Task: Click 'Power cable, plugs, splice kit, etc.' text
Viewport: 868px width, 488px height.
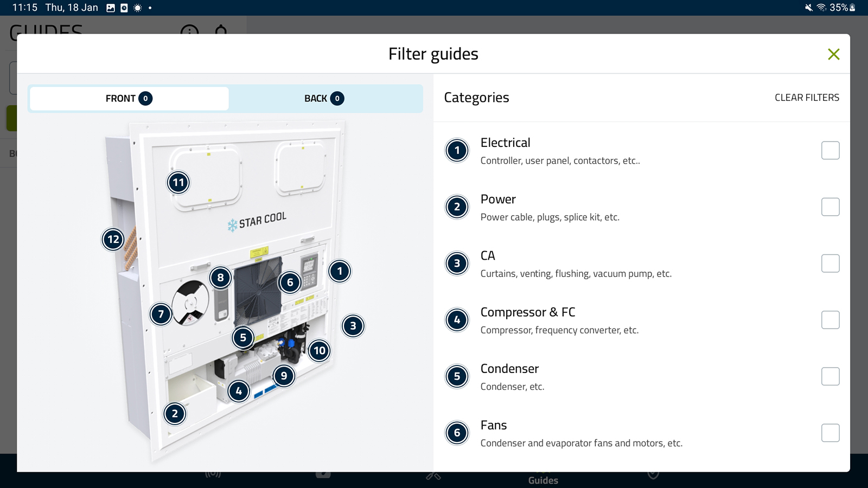Action: click(x=550, y=217)
